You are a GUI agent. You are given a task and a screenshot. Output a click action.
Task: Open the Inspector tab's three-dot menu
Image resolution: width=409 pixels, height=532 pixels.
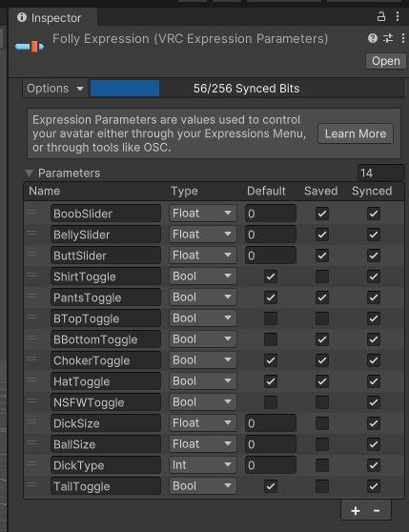[398, 16]
